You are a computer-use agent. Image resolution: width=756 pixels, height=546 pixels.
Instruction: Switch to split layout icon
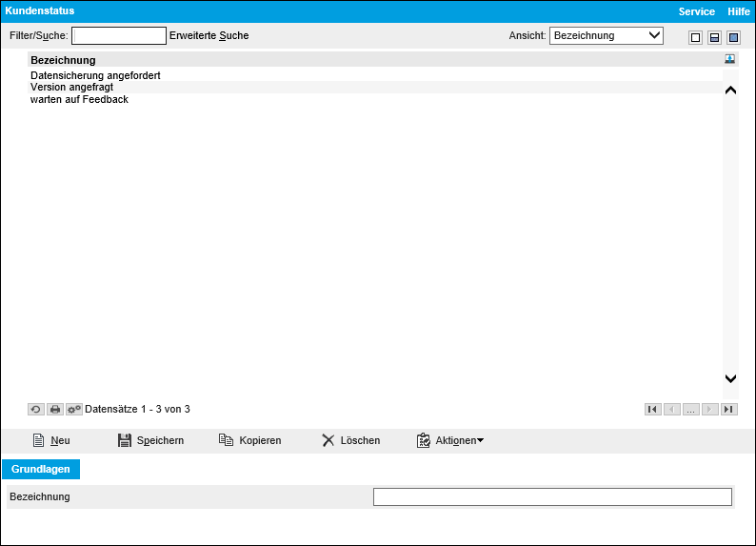tap(714, 37)
